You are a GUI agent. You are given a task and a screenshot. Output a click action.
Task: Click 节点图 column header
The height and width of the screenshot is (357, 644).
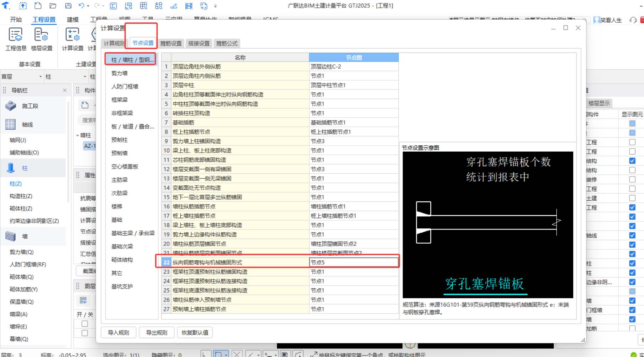tap(354, 57)
